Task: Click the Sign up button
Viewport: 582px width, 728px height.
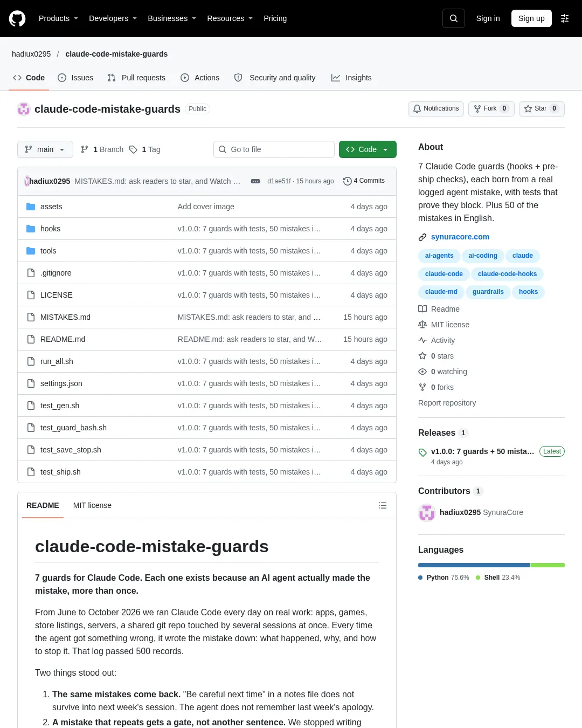Action: pyautogui.click(x=531, y=18)
